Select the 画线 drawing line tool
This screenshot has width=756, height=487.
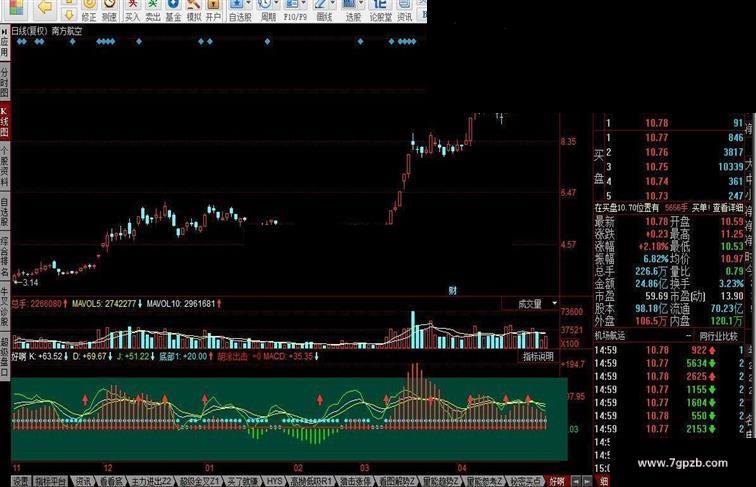324,11
